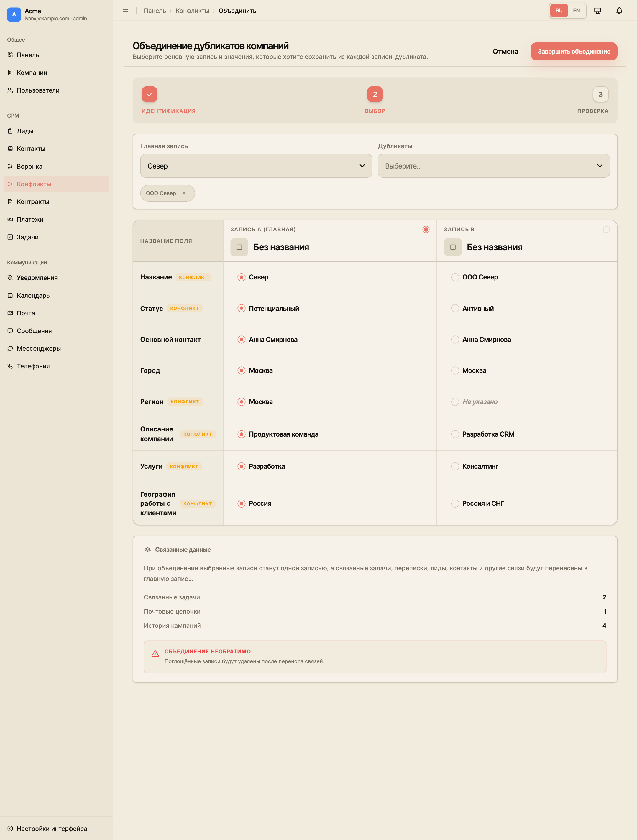
Task: Click the completed Идентификация step checkmark
Action: coord(149,94)
